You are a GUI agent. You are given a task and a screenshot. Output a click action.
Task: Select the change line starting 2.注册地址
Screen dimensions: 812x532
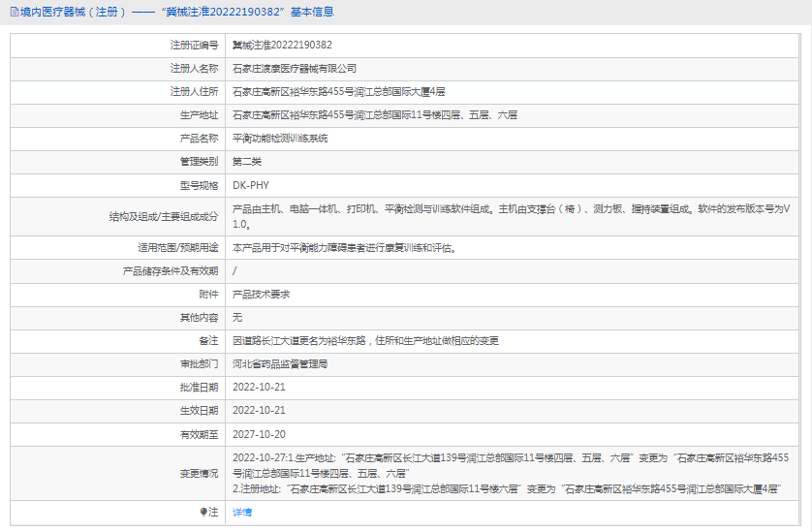click(507, 489)
